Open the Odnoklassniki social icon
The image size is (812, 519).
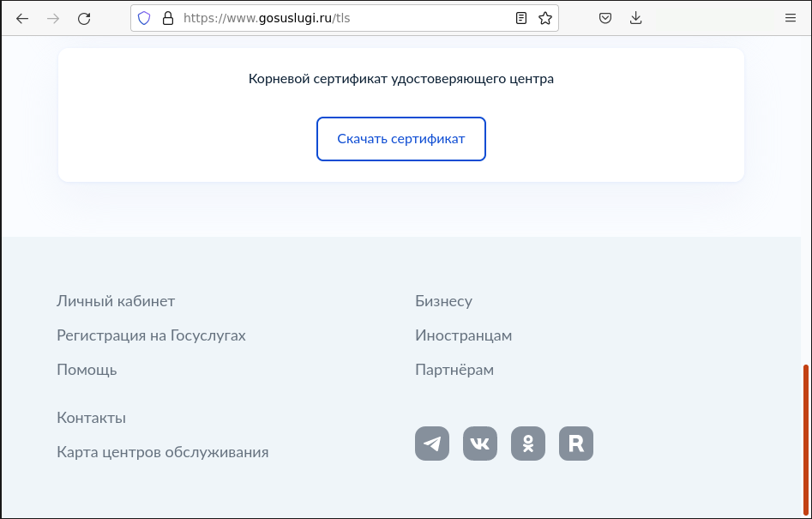coord(528,444)
